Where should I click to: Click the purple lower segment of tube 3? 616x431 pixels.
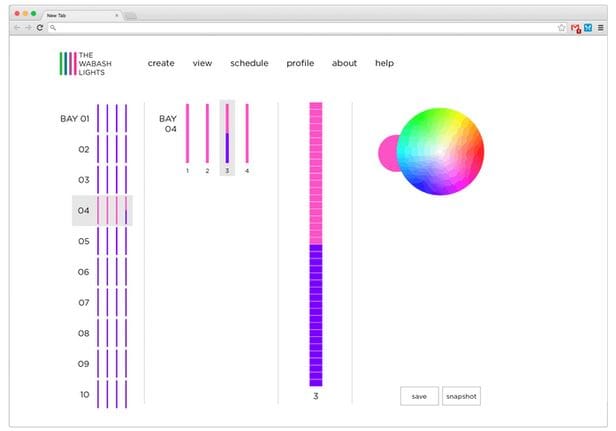[316, 315]
